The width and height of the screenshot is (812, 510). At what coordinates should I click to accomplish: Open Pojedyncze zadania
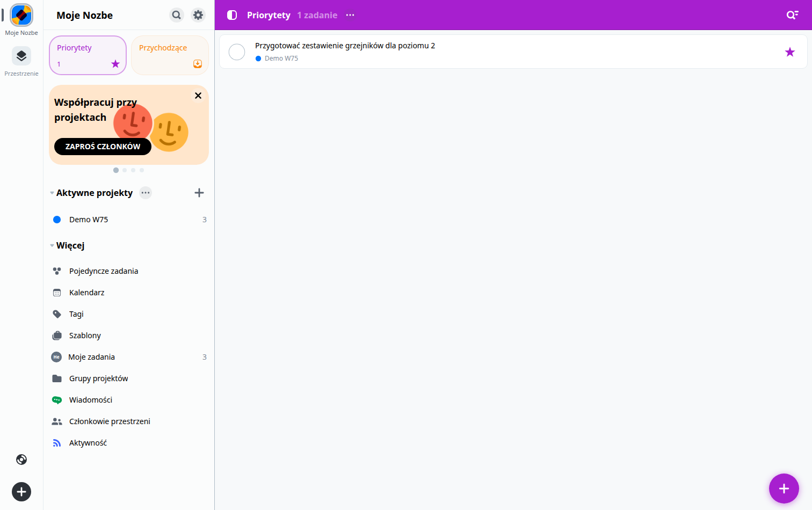(x=129, y=271)
